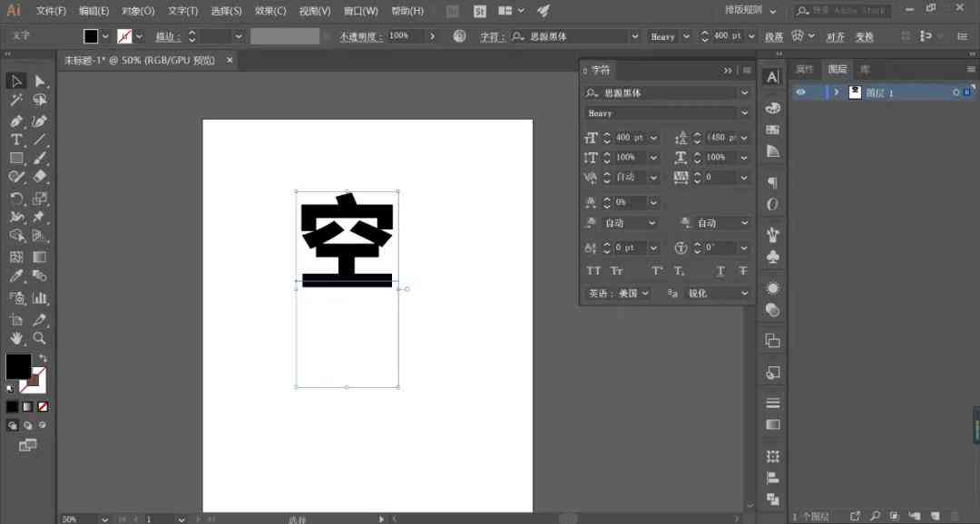Open the 文字(T) menu
Viewport: 980px width, 524px height.
(182, 11)
